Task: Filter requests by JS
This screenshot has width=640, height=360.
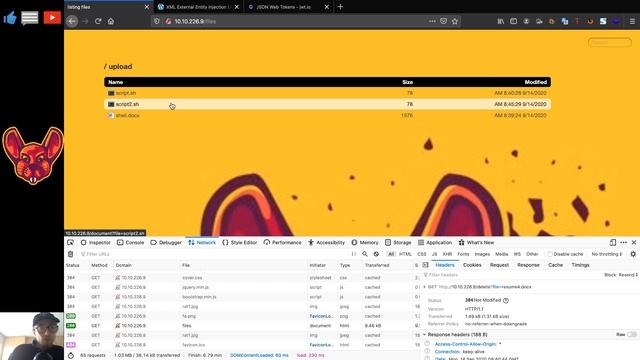Action: point(434,254)
